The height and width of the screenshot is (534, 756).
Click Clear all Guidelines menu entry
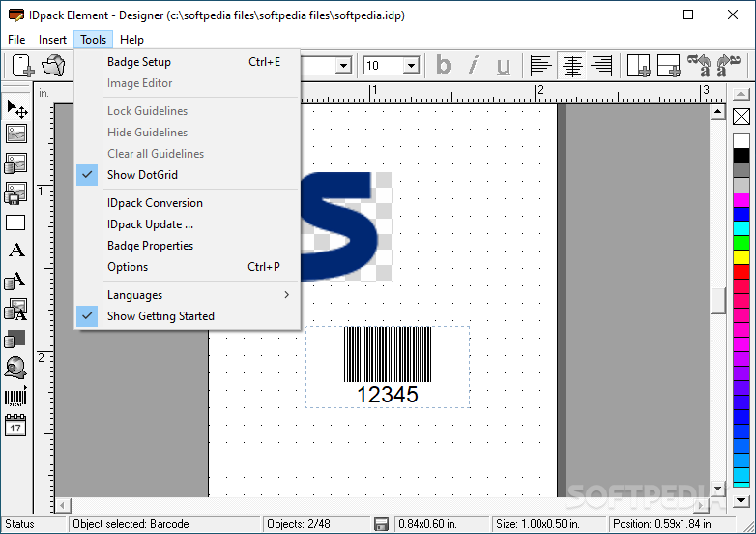[188, 154]
